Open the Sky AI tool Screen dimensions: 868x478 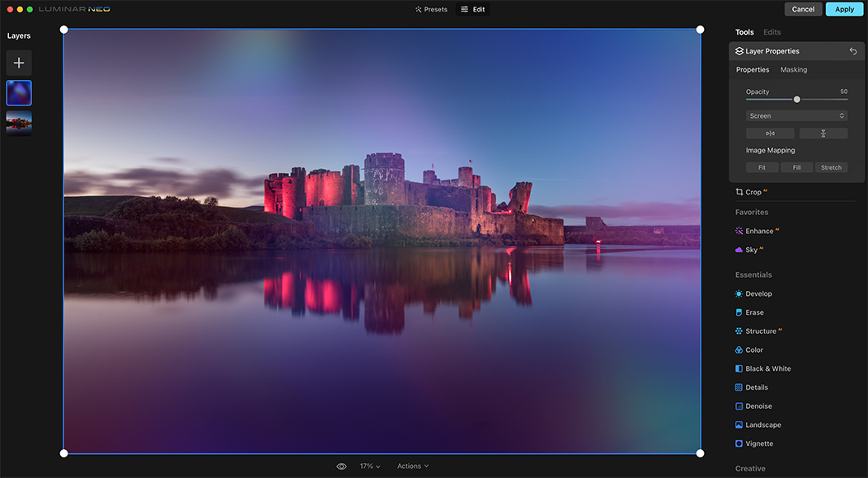[x=748, y=250]
